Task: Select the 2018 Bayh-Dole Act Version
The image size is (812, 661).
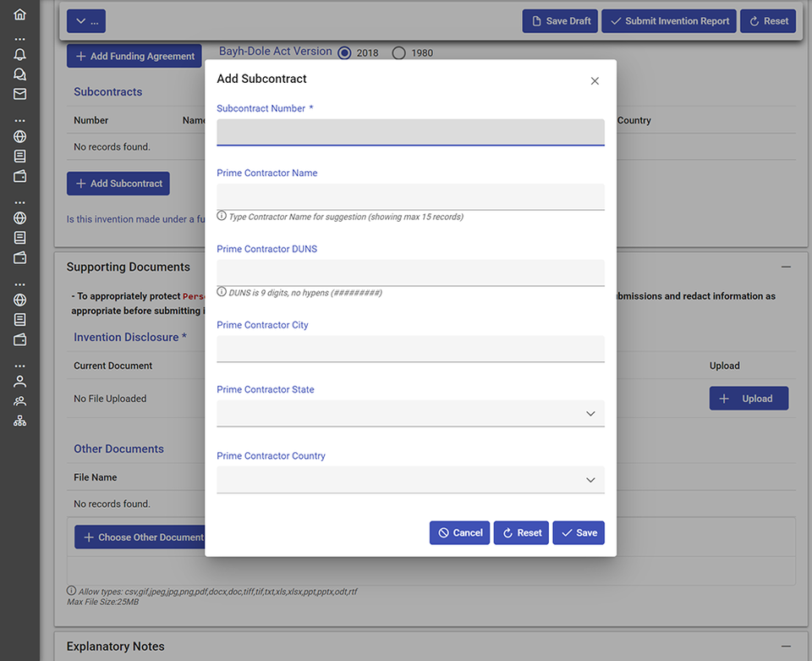Action: point(344,52)
